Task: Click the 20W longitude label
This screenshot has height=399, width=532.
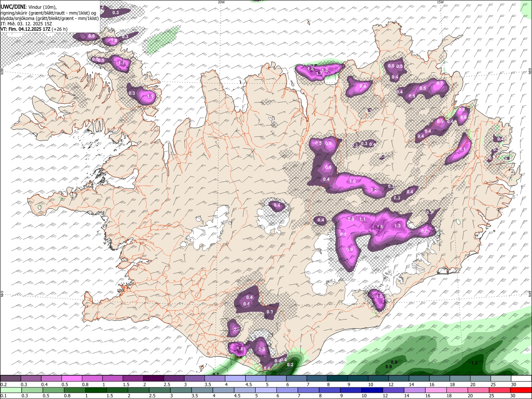Action: tap(221, 2)
